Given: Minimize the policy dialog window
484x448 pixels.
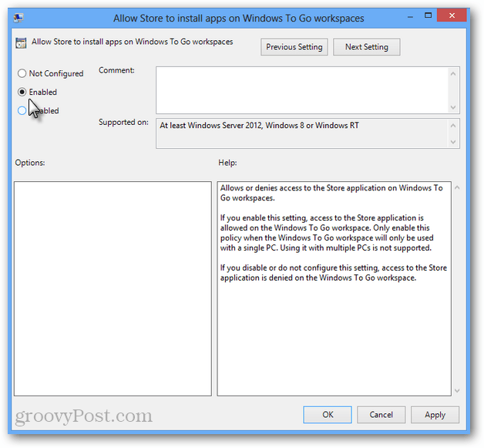Looking at the screenshot, I should pos(410,16).
